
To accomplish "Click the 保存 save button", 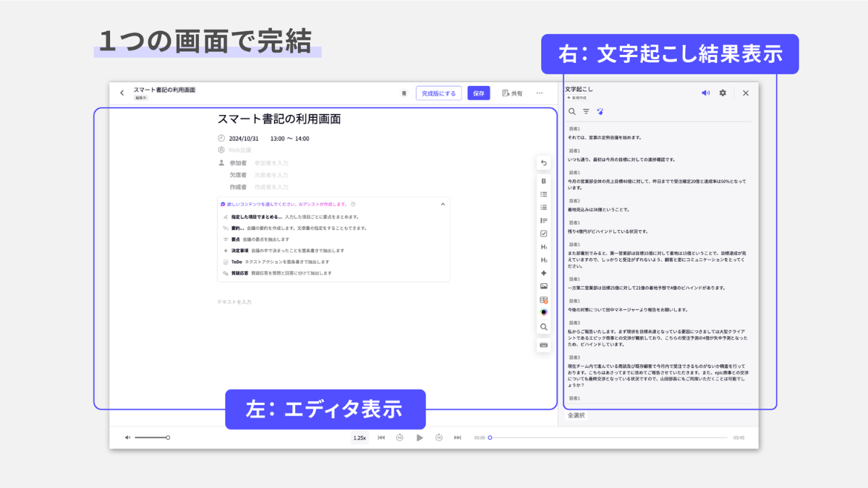I will pos(478,93).
